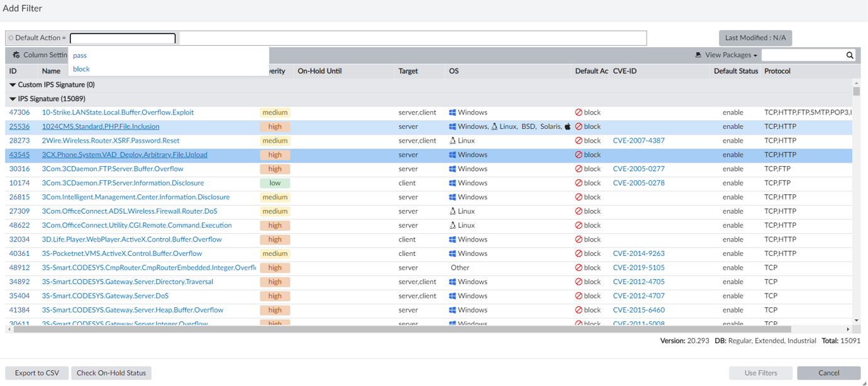Click the Export to CSV button
The height and width of the screenshot is (386, 868).
point(37,373)
